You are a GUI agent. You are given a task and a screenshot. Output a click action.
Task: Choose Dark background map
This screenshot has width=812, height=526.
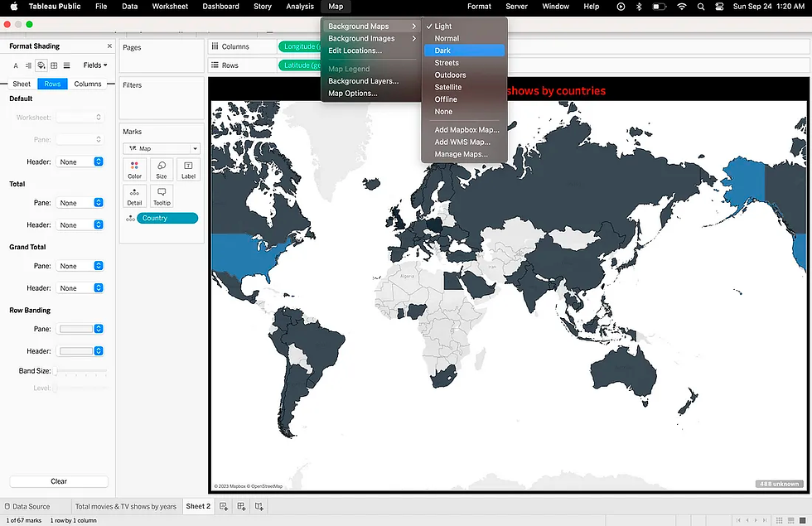pyautogui.click(x=464, y=51)
